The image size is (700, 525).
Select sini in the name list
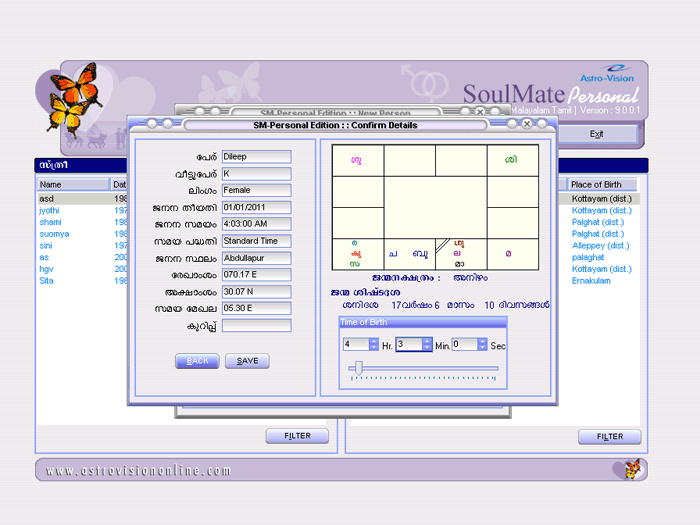[x=46, y=246]
